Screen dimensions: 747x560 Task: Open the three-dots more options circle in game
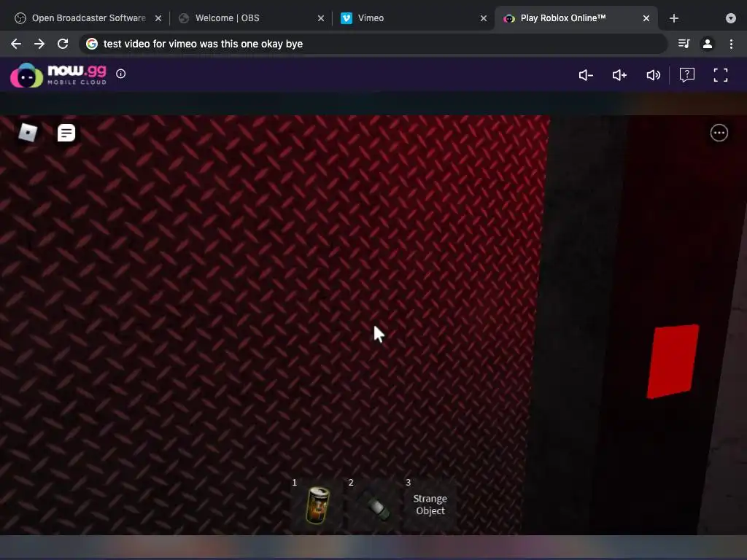719,133
